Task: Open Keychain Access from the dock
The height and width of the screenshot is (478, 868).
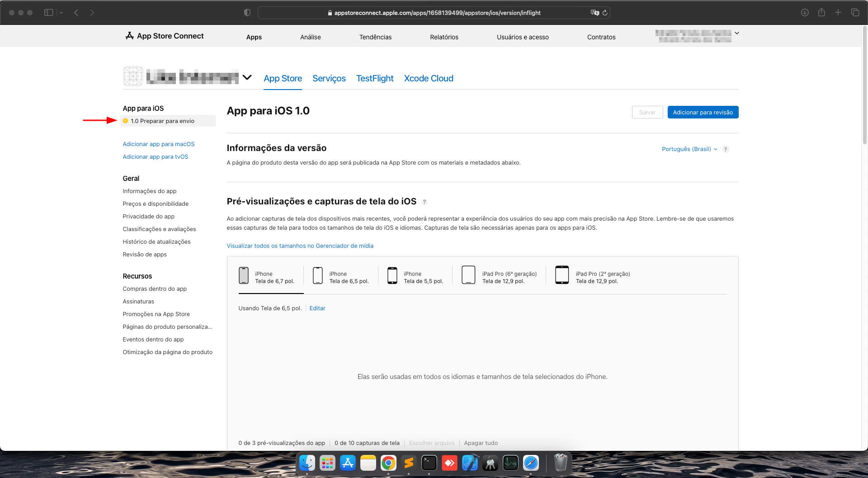Action: click(490, 463)
